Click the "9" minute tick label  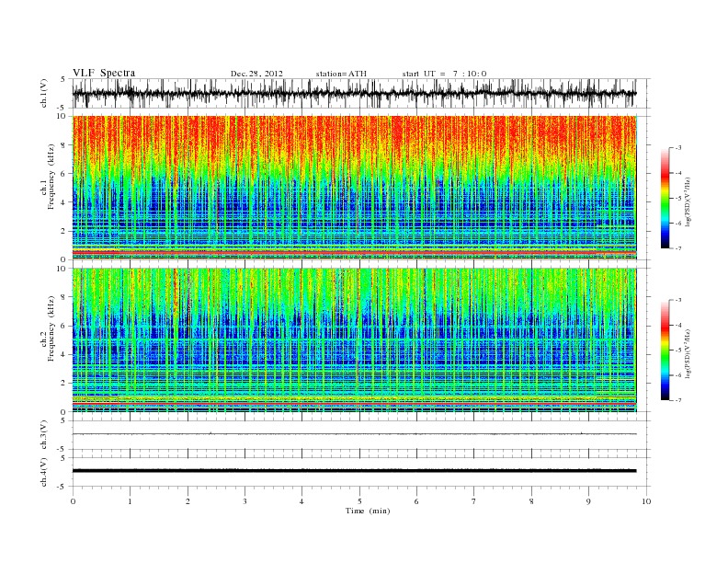pyautogui.click(x=588, y=501)
